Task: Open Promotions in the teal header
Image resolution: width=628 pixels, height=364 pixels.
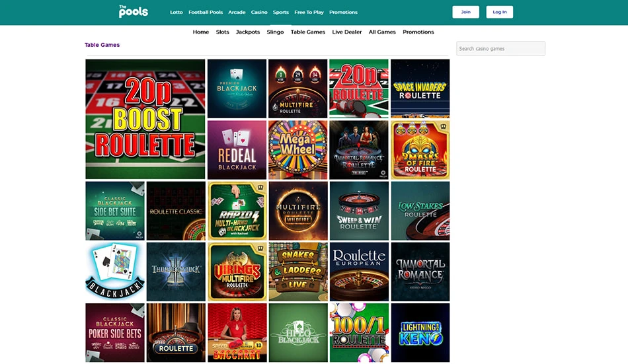Action: [x=343, y=12]
